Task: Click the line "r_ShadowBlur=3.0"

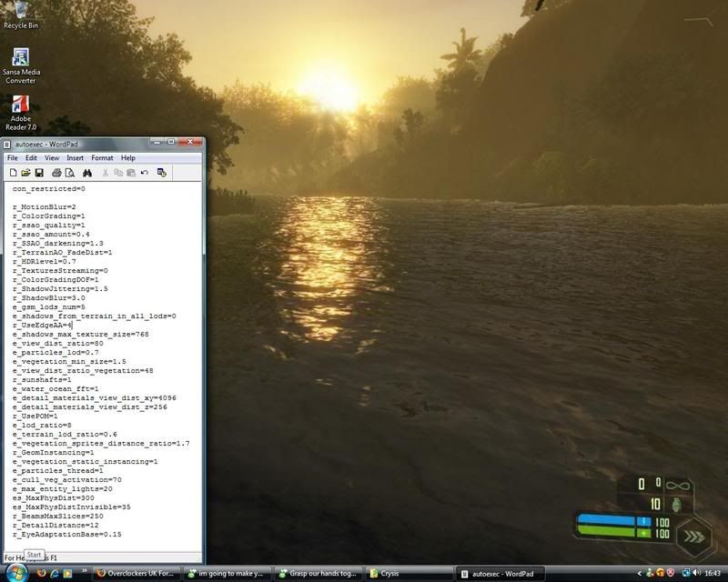Action: (49, 298)
